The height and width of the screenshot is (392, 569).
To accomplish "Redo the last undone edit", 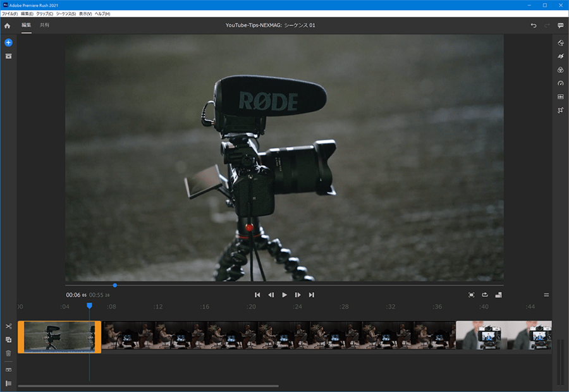I will [547, 25].
